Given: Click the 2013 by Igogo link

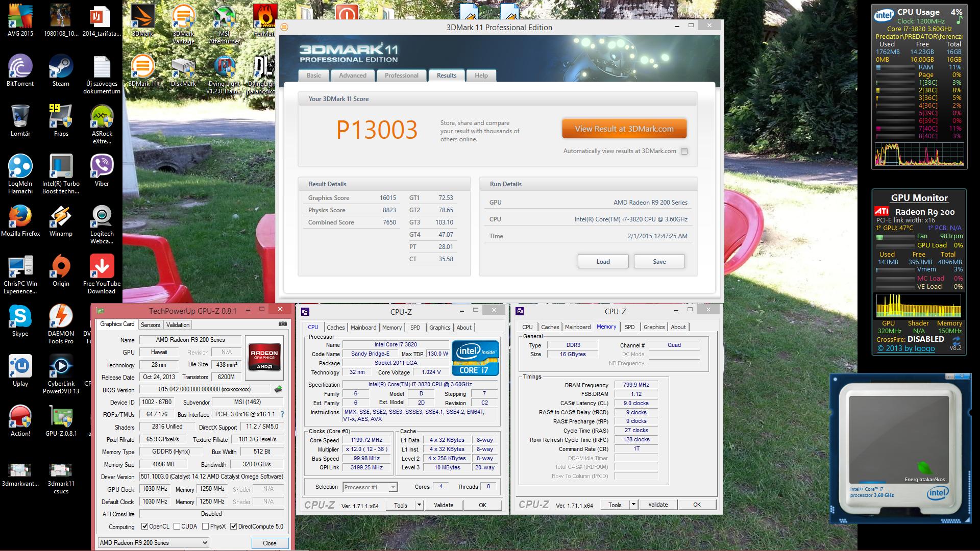Looking at the screenshot, I should click(906, 348).
